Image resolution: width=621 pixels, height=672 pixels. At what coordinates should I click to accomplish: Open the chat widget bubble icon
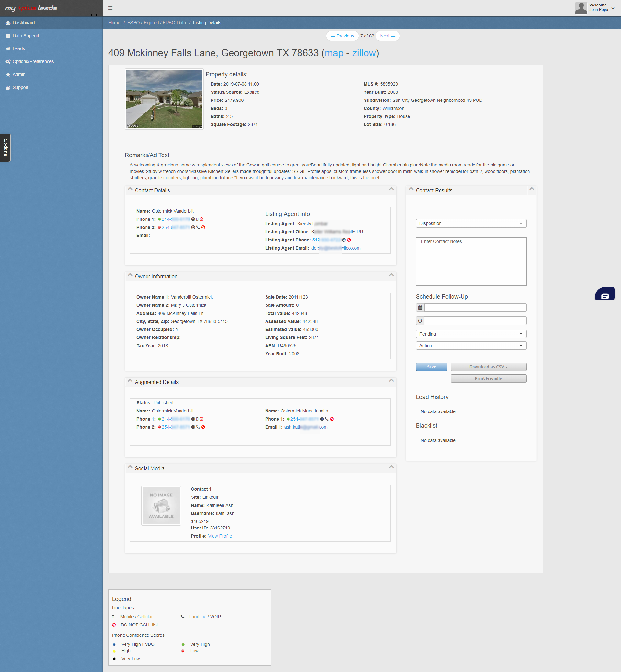pos(605,296)
